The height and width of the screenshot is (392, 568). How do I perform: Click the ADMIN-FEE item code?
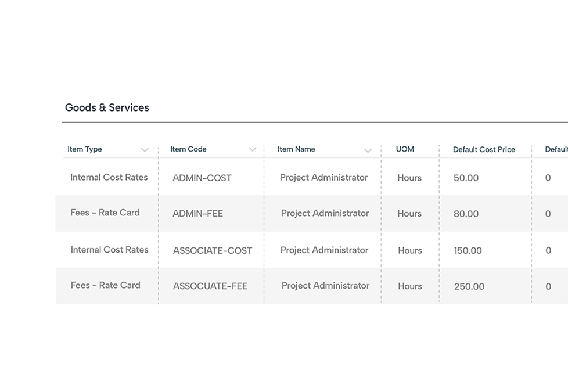[197, 214]
